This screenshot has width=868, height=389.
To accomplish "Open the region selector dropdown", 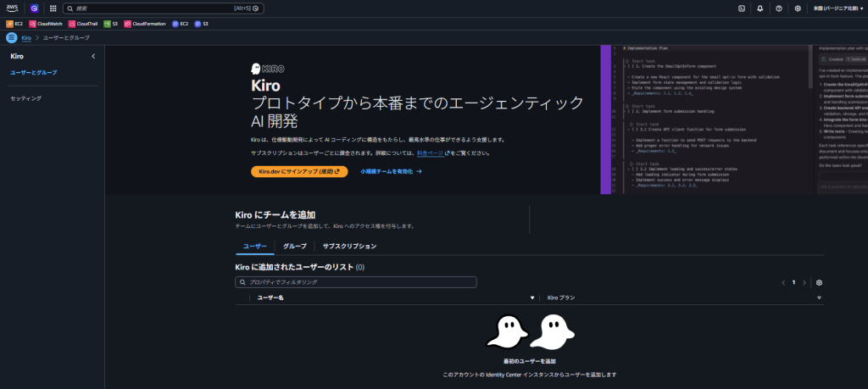I will pyautogui.click(x=838, y=8).
